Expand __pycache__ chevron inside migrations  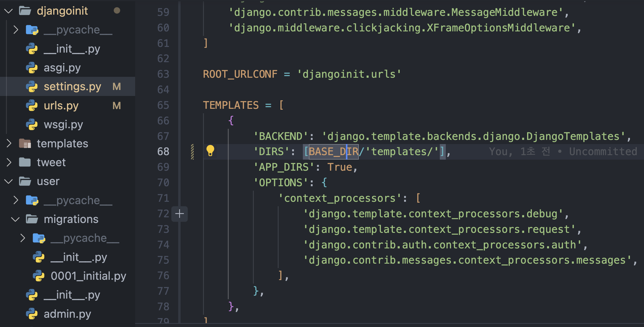point(23,238)
